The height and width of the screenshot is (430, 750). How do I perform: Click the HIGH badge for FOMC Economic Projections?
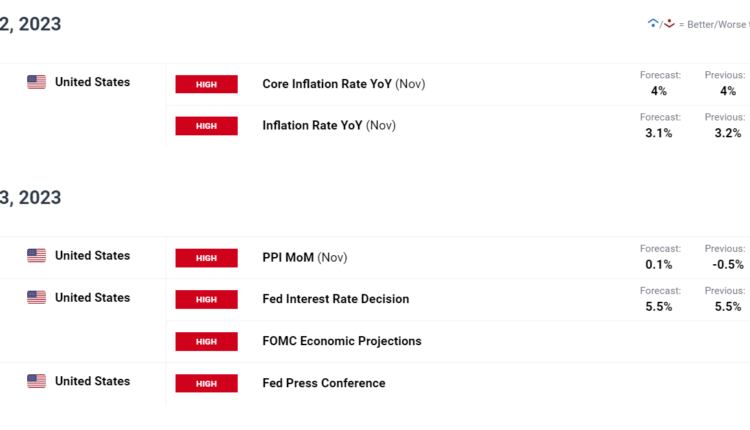pos(206,341)
